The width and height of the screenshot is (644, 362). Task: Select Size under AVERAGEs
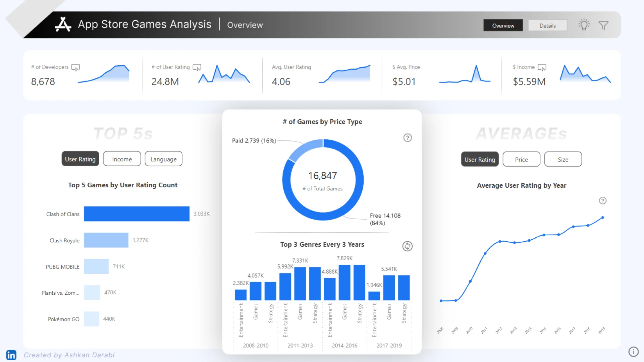click(563, 159)
